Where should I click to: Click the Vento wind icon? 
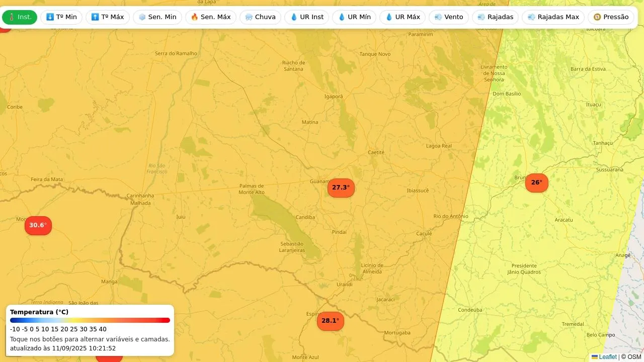[x=438, y=17]
